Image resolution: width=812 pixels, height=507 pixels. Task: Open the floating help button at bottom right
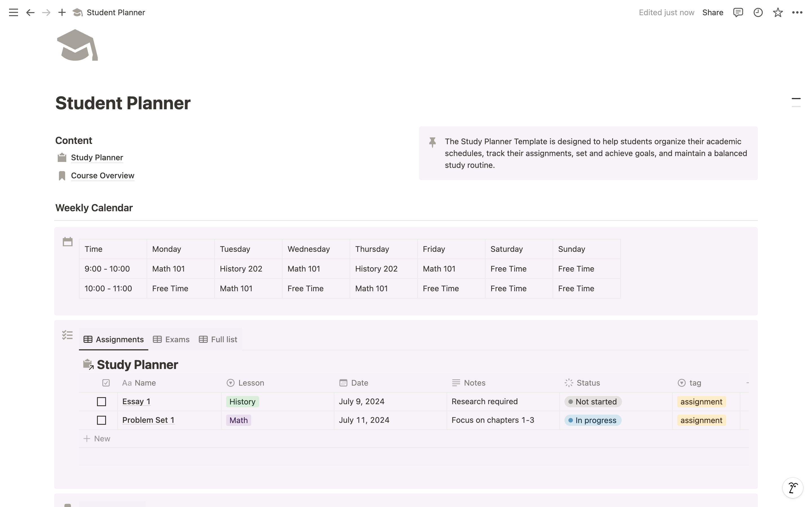click(793, 488)
